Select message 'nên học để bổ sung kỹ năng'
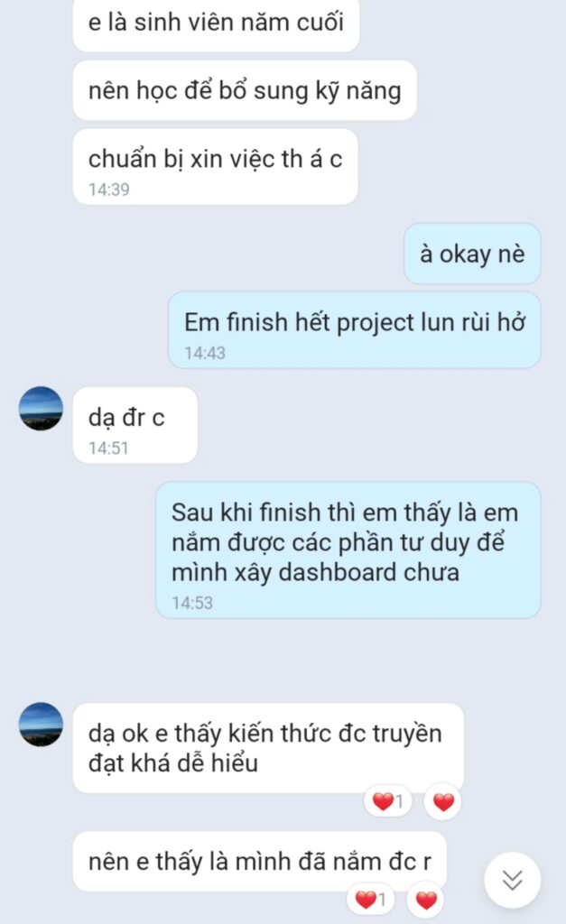This screenshot has height=924, width=566. point(245,91)
